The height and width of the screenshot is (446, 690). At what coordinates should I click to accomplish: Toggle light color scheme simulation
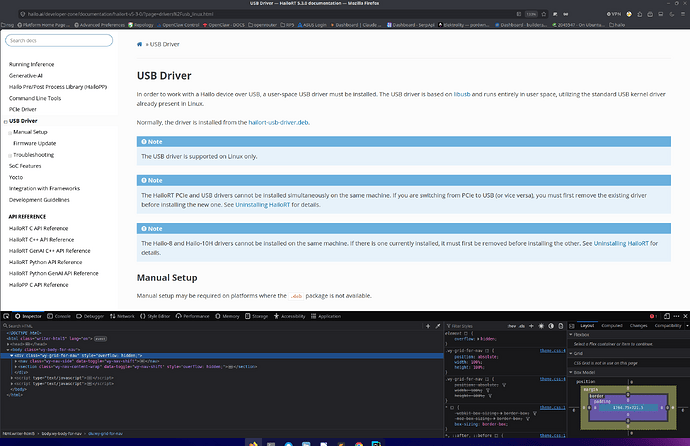pos(541,326)
